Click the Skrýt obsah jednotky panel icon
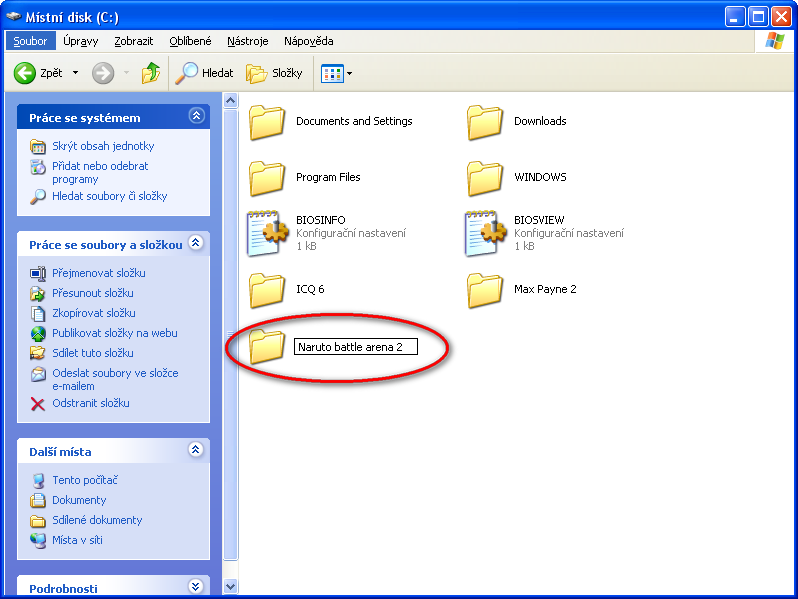Viewport: 798px width, 599px height. (38, 147)
